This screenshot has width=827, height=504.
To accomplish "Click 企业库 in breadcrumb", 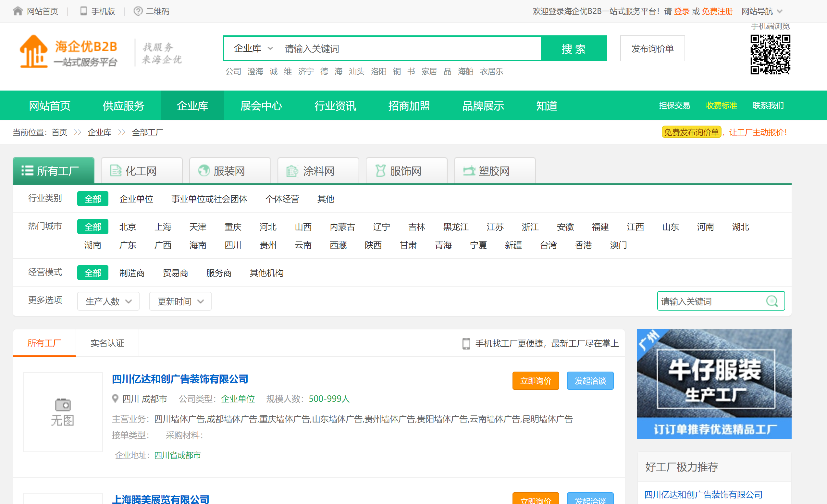I will [x=99, y=132].
